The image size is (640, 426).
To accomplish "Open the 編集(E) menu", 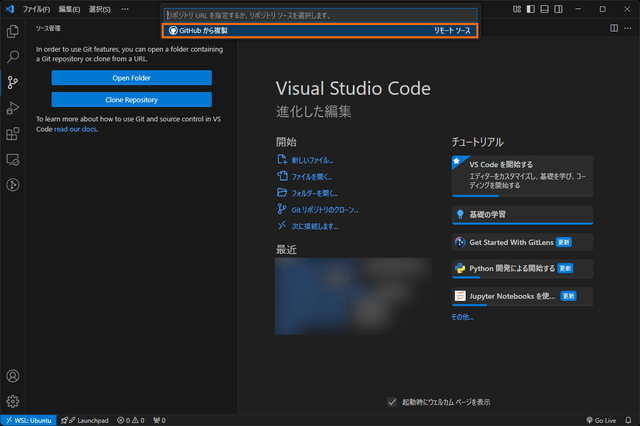I will pos(69,9).
